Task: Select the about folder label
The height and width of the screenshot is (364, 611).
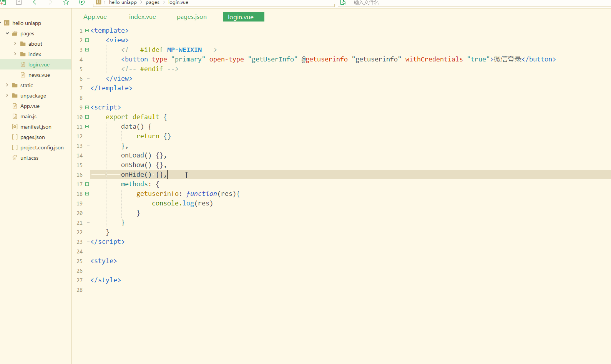Action: pyautogui.click(x=35, y=44)
